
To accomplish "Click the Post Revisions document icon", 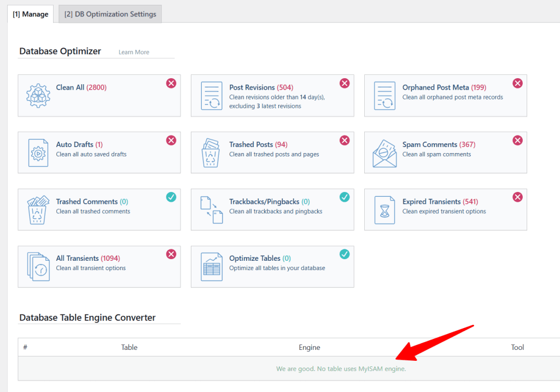I will 211,96.
